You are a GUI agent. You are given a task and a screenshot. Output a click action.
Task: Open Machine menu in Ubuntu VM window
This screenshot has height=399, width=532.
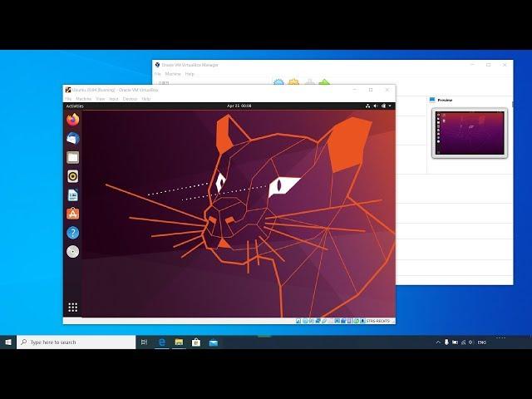(x=83, y=99)
